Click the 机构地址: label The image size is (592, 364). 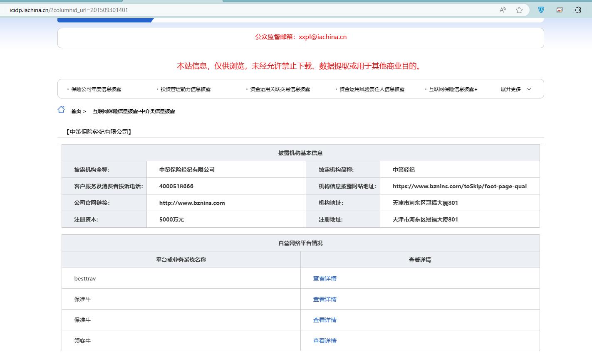click(331, 203)
